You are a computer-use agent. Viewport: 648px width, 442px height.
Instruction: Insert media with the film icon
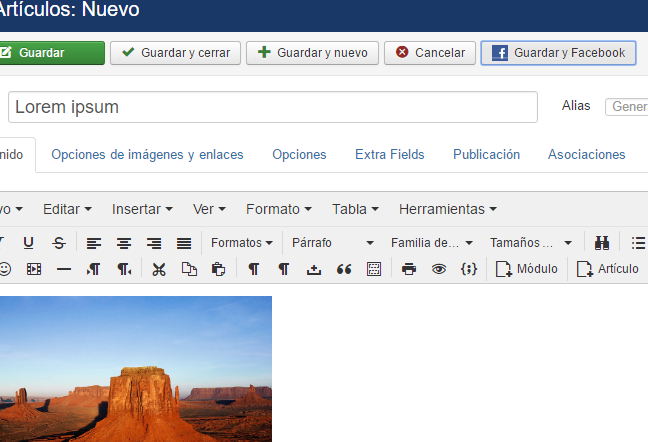34,269
